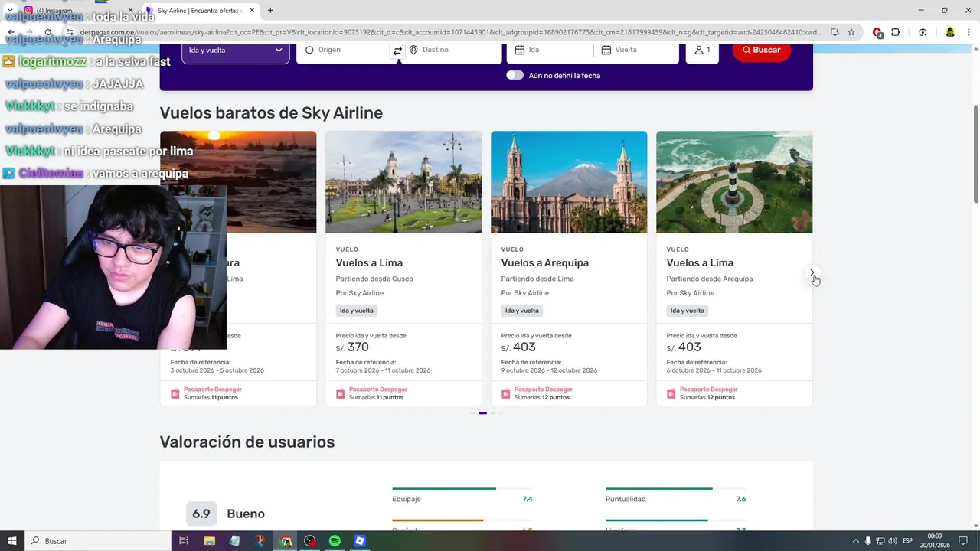
Task: Open the Lima plaza photo thumbnail
Action: point(403,182)
